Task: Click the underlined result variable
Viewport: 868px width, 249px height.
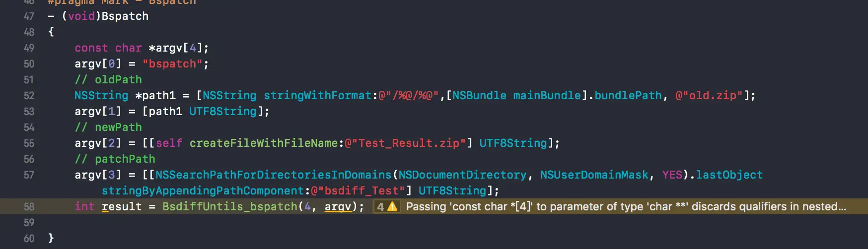Action: [x=122, y=207]
